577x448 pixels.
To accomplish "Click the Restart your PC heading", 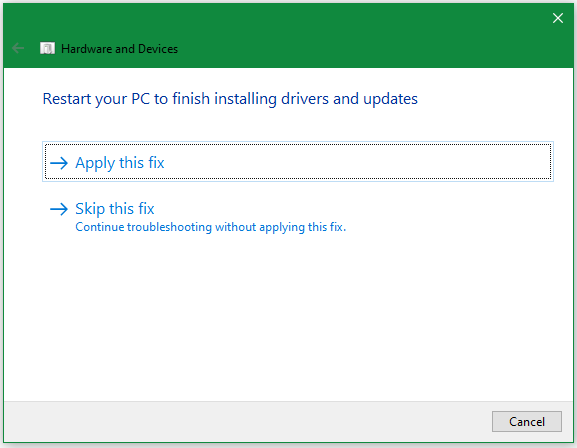I will pyautogui.click(x=230, y=99).
